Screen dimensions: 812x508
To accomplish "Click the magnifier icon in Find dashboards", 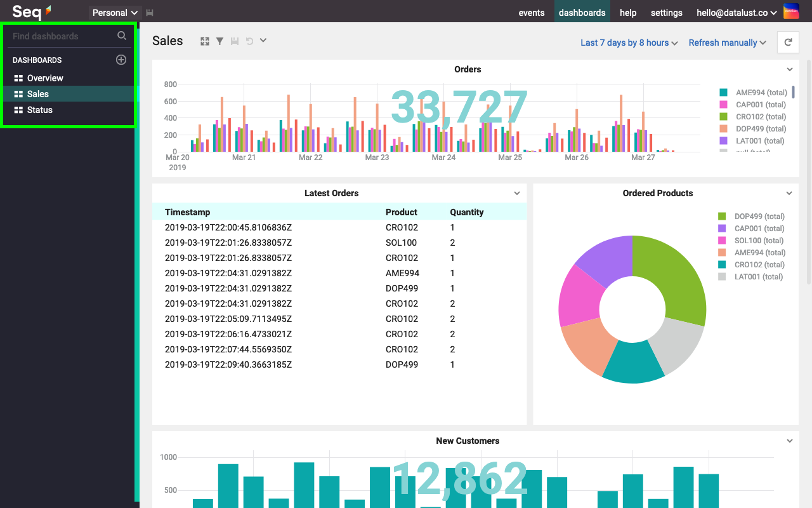I will (122, 36).
